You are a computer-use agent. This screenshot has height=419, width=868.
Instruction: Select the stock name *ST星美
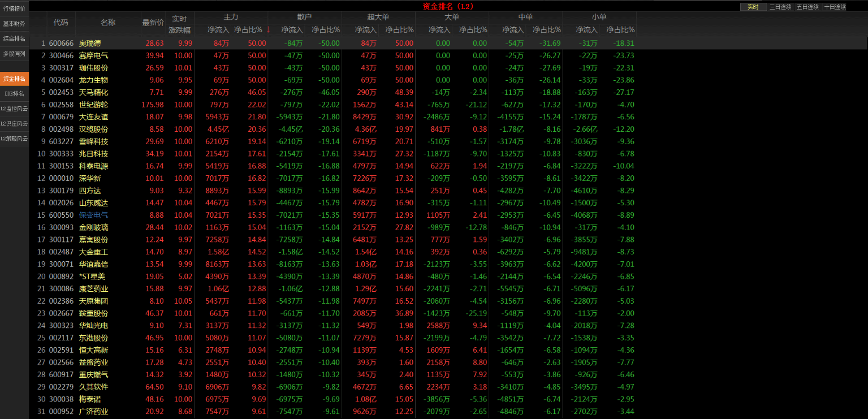92,277
